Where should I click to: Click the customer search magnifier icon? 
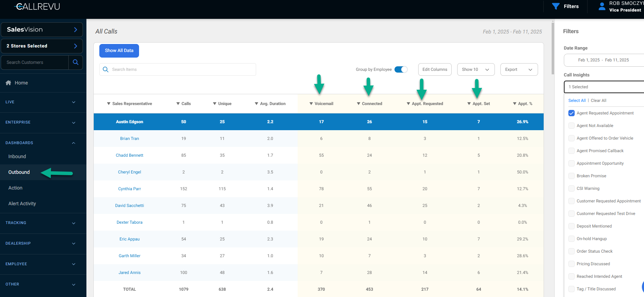click(76, 62)
